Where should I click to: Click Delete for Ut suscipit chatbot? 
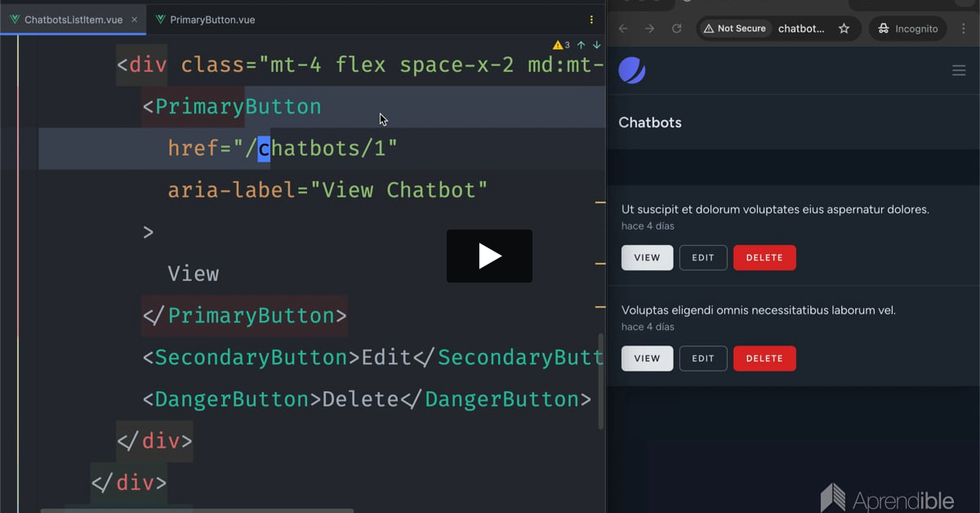point(764,257)
